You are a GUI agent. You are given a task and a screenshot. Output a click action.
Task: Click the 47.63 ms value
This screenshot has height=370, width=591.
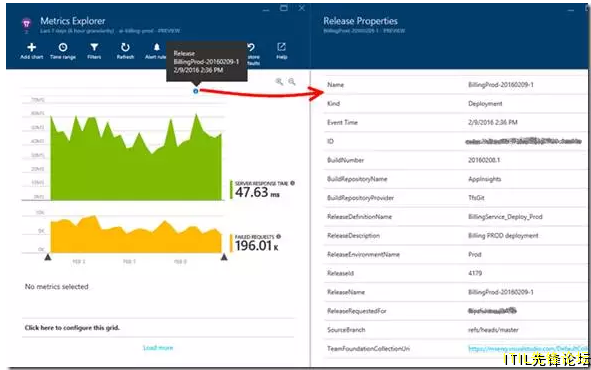pyautogui.click(x=257, y=193)
